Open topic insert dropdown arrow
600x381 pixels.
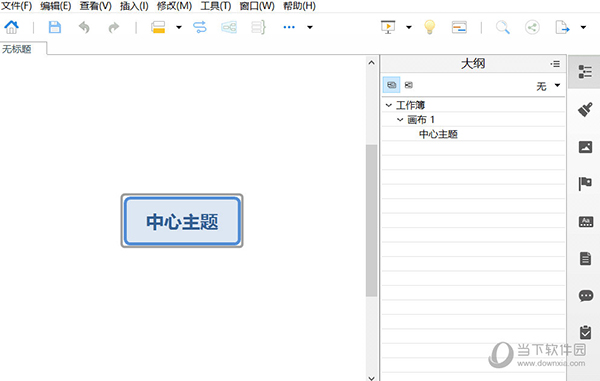point(179,27)
